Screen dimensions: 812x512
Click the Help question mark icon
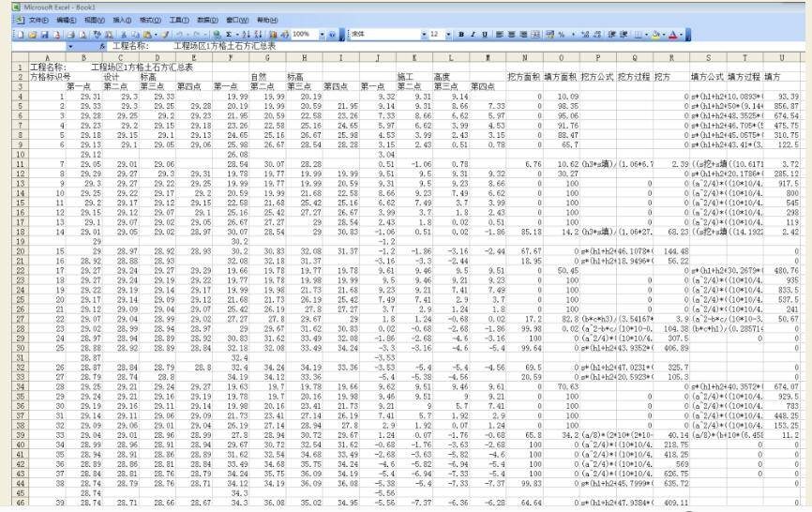tap(332, 35)
